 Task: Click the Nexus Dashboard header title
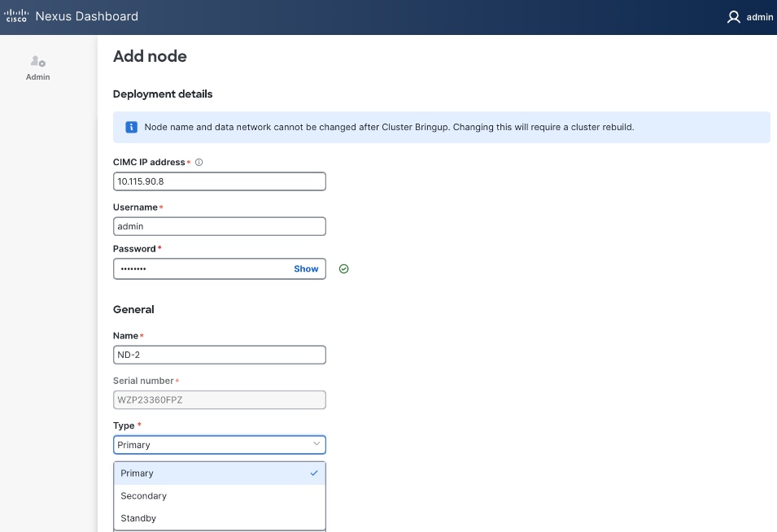click(86, 15)
